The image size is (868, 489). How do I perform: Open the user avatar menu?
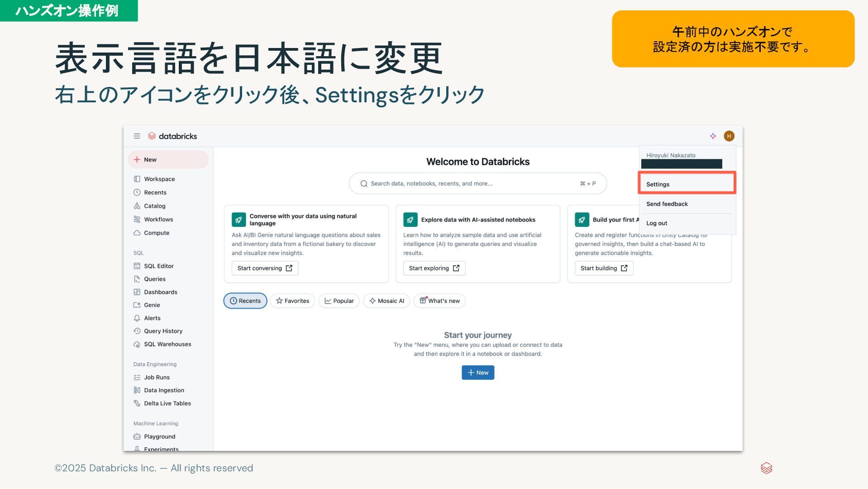729,136
